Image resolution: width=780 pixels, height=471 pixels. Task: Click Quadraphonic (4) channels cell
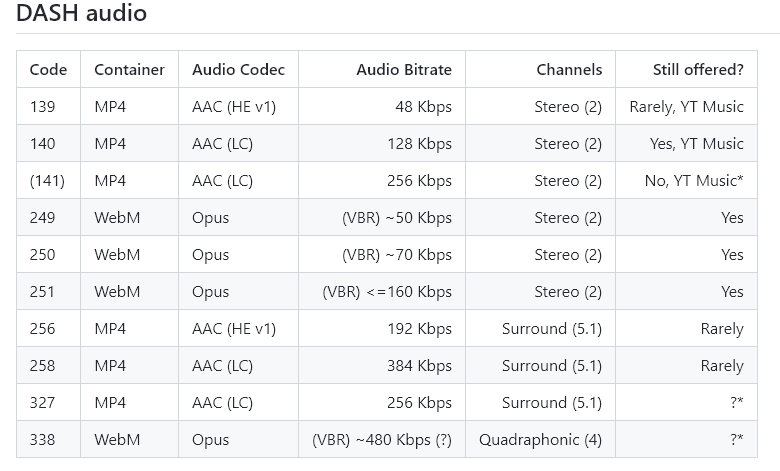(540, 440)
